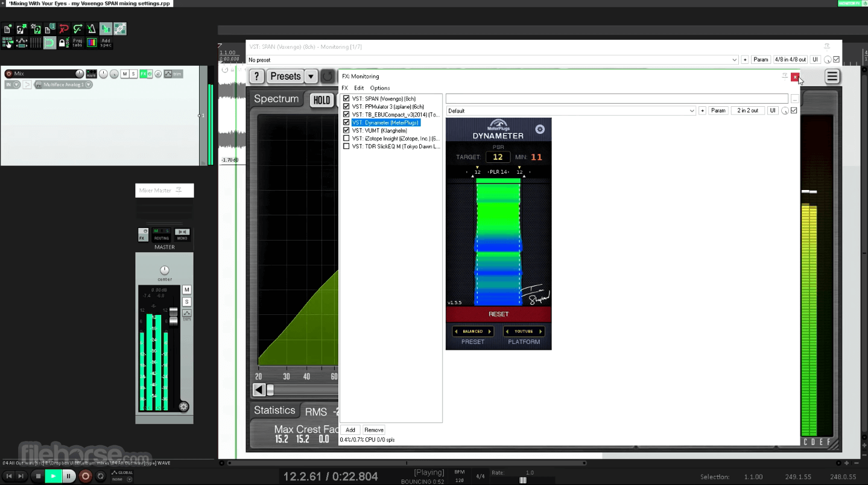Image resolution: width=868 pixels, height=485 pixels.
Task: Solo the Master track in mixer
Action: [x=187, y=302]
